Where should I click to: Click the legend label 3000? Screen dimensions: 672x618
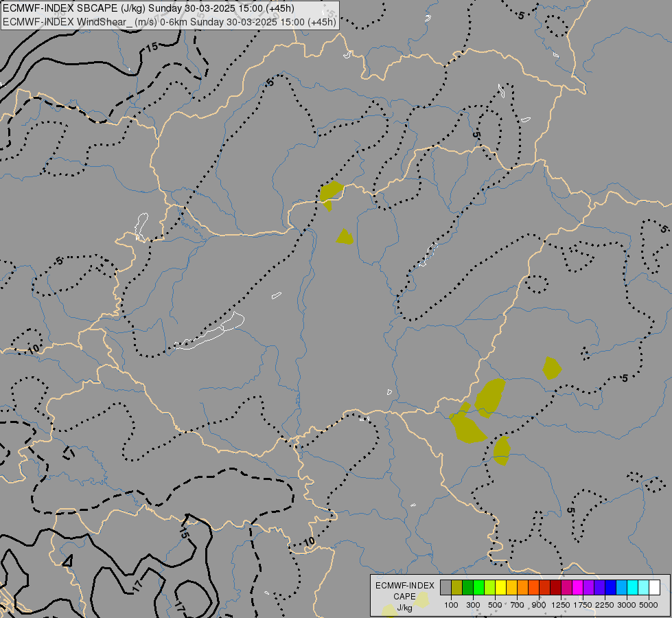(627, 605)
